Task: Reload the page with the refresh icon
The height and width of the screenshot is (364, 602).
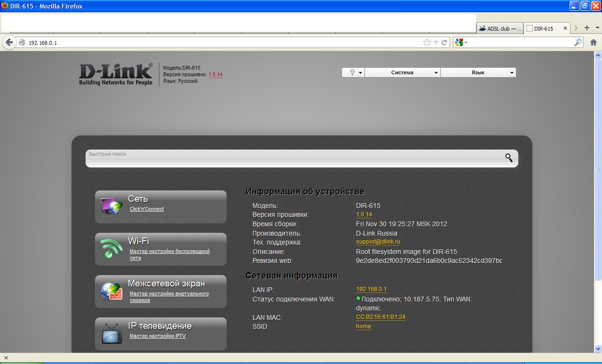Action: point(444,42)
